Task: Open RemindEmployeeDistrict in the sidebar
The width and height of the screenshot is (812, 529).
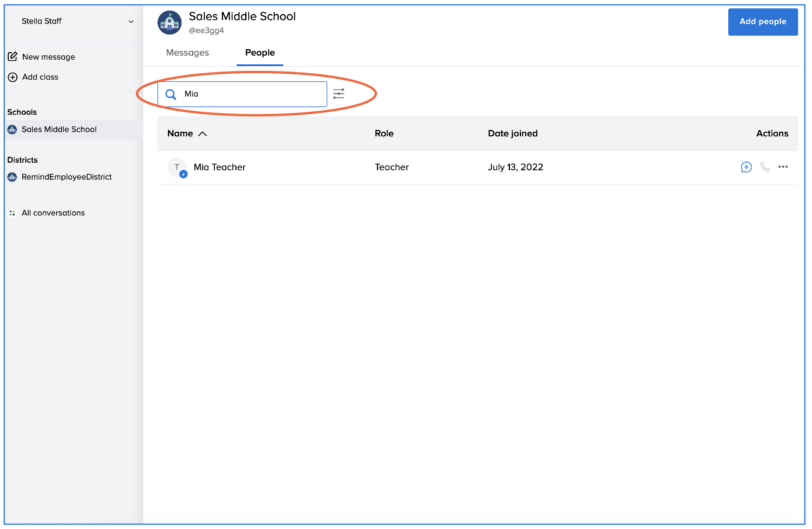Action: [66, 177]
